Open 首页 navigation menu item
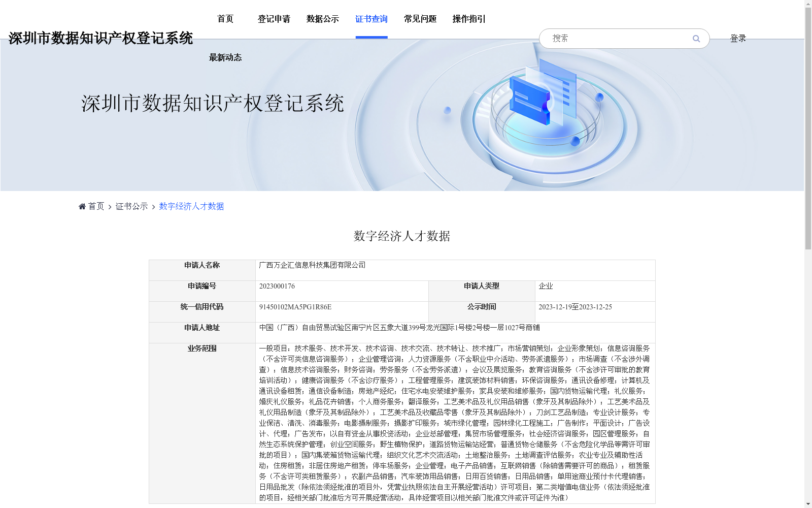 click(x=225, y=19)
